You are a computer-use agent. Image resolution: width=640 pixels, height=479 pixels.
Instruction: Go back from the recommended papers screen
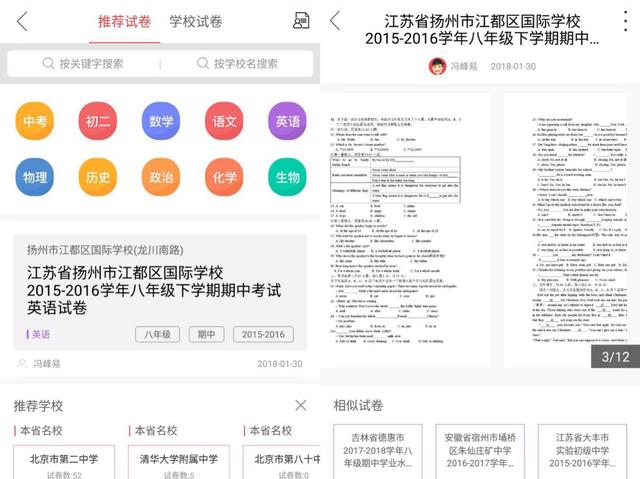pyautogui.click(x=22, y=21)
